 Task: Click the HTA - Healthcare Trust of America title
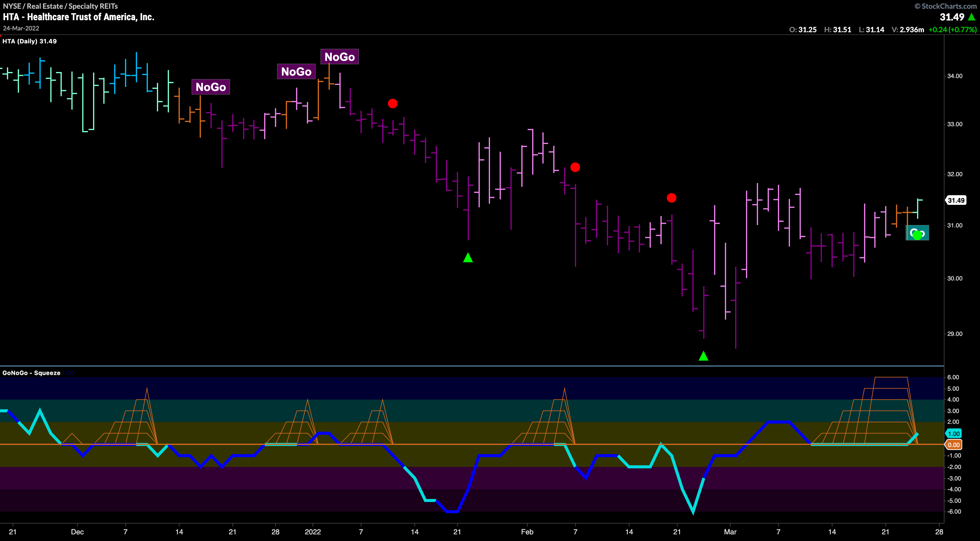pyautogui.click(x=78, y=17)
